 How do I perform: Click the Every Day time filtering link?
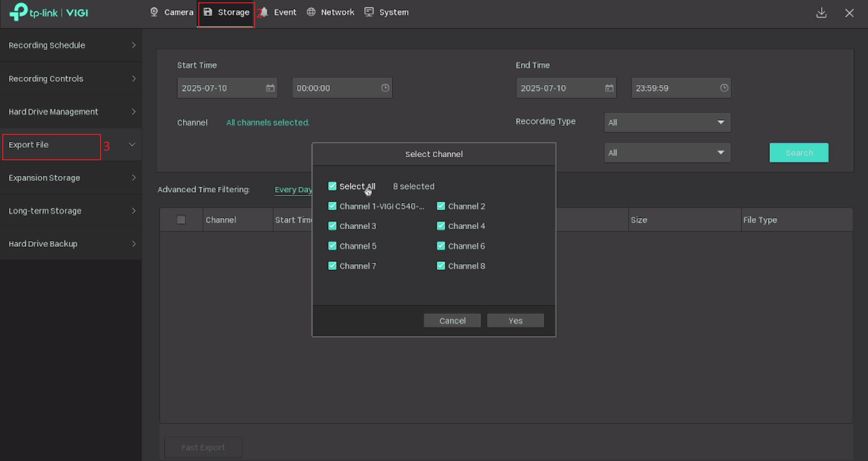[x=293, y=189]
